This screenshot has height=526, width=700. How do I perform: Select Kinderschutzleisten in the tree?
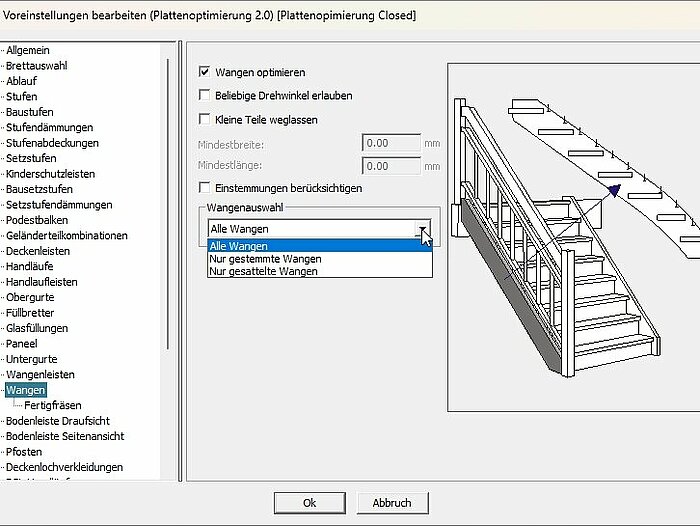(50, 174)
